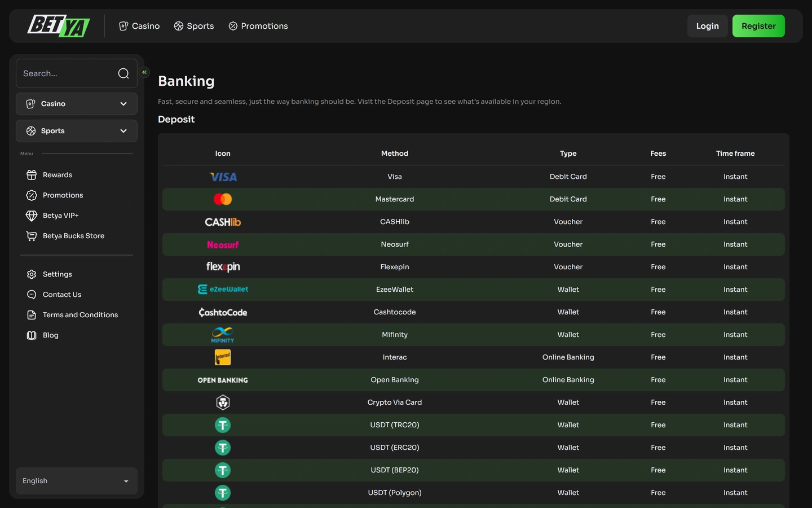Click the USDT (Polygon) Tether icon
This screenshot has height=508, width=812.
point(223,493)
